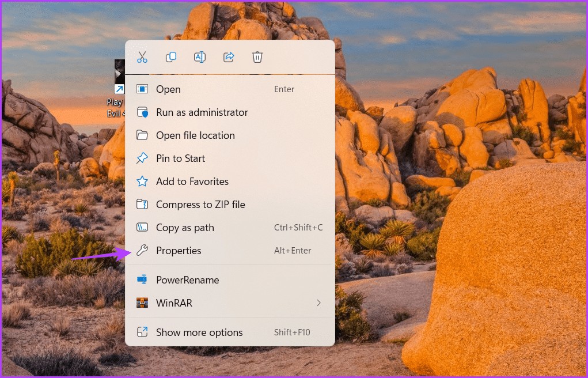Click the Rename icon in the top row
Viewport: 588px width, 378px height.
click(x=199, y=57)
